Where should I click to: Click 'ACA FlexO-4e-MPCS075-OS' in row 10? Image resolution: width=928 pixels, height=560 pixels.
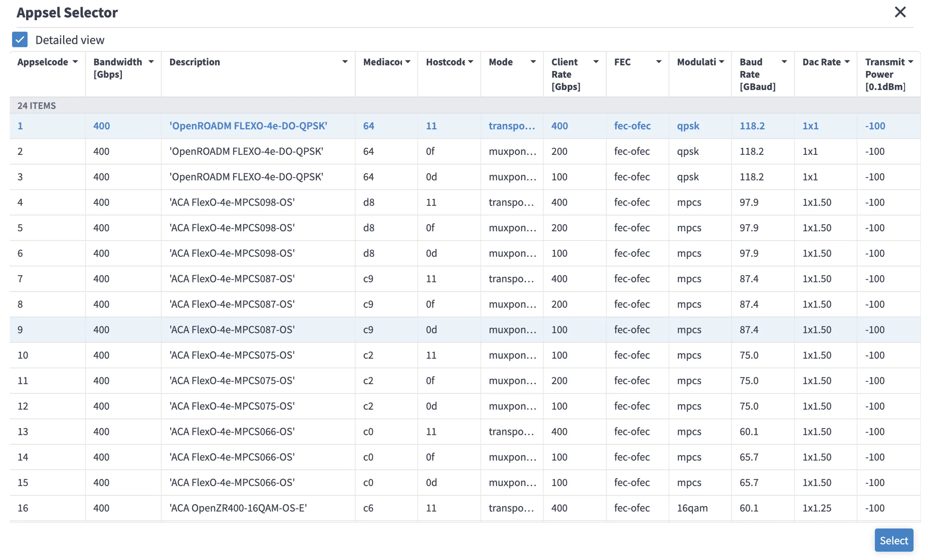(232, 355)
